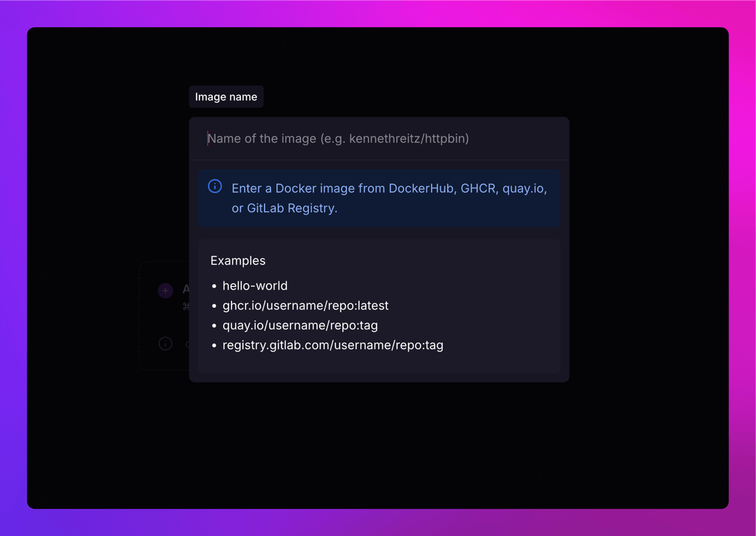The image size is (756, 536).
Task: Select the ghcr.io/username/repo:latest example
Action: tap(305, 306)
